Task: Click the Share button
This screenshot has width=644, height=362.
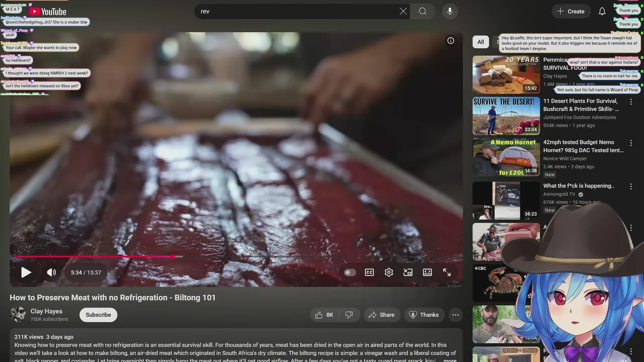Action: pyautogui.click(x=381, y=315)
